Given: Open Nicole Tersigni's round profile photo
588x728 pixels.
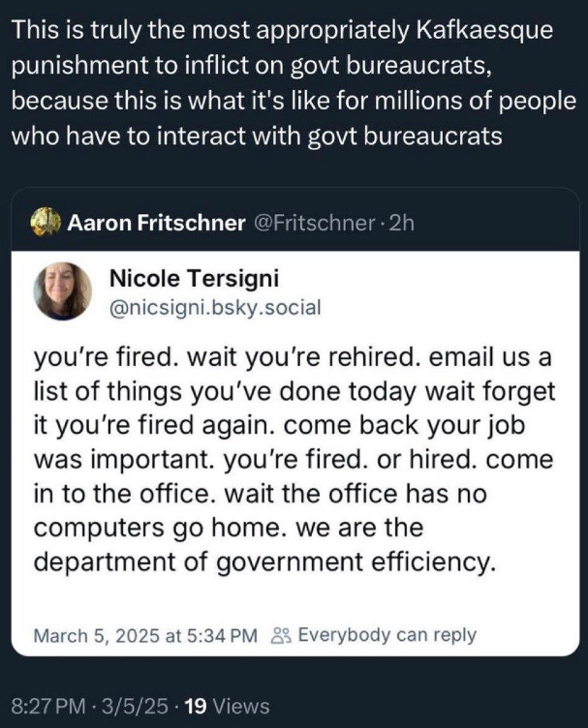Looking at the screenshot, I should tap(64, 290).
